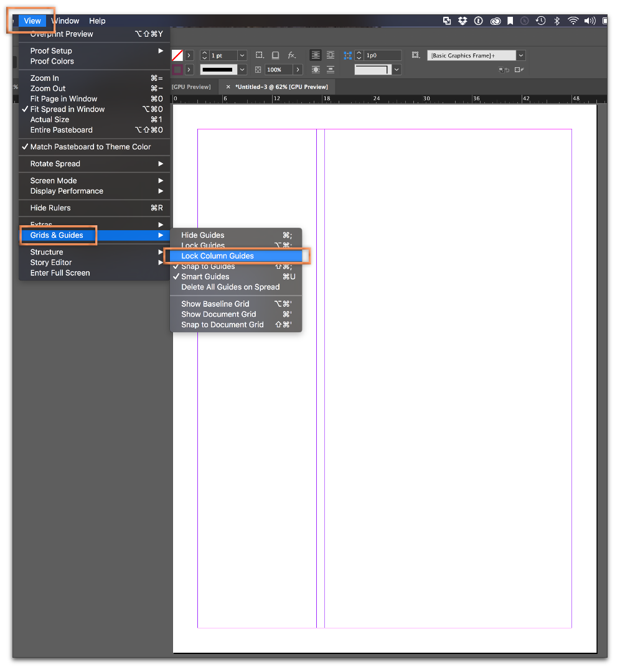
Task: Open the Window menu
Action: pyautogui.click(x=65, y=21)
